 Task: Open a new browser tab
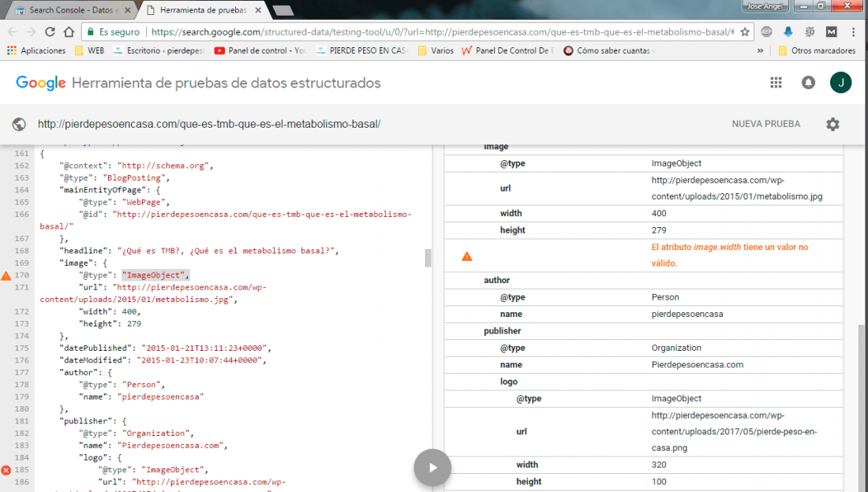[282, 10]
